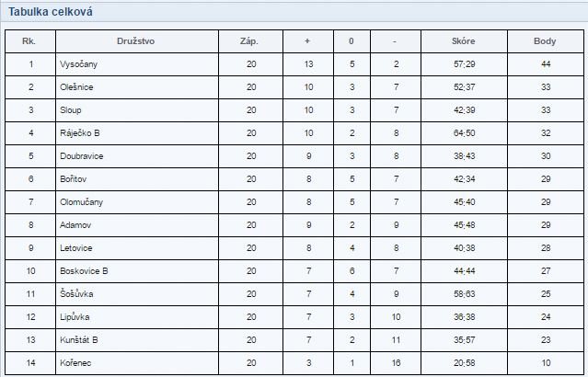Open the Kunštát B team entry

(79, 340)
